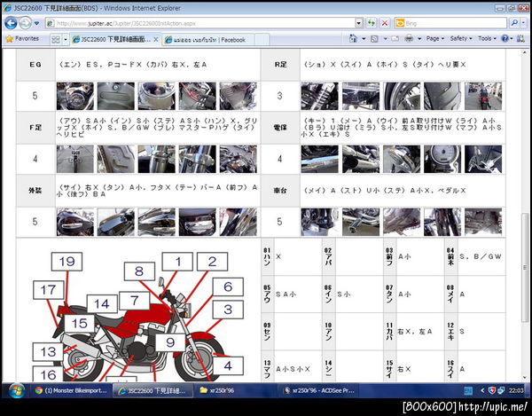Open the Page menu
Viewport: 532px width, 416px height.
[434, 39]
